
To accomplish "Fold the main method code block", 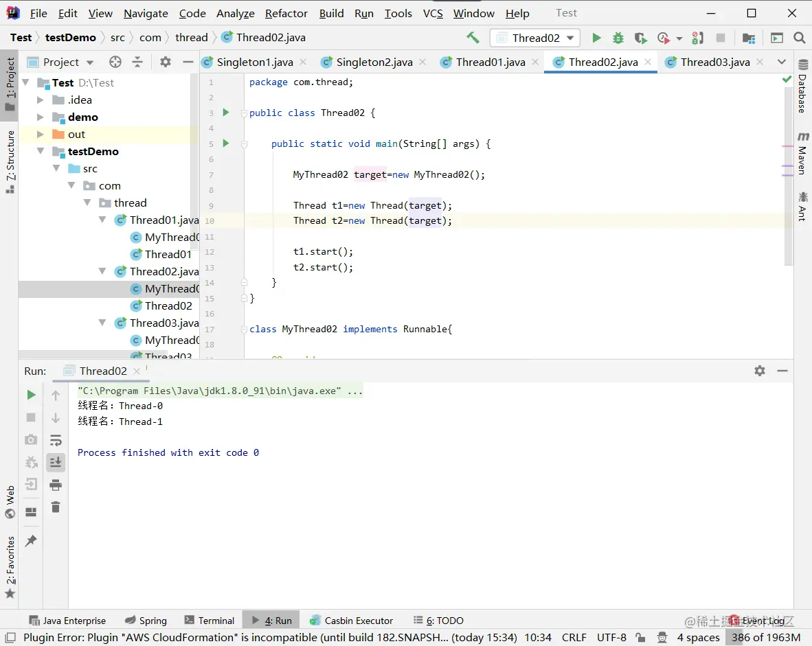I will coord(244,144).
